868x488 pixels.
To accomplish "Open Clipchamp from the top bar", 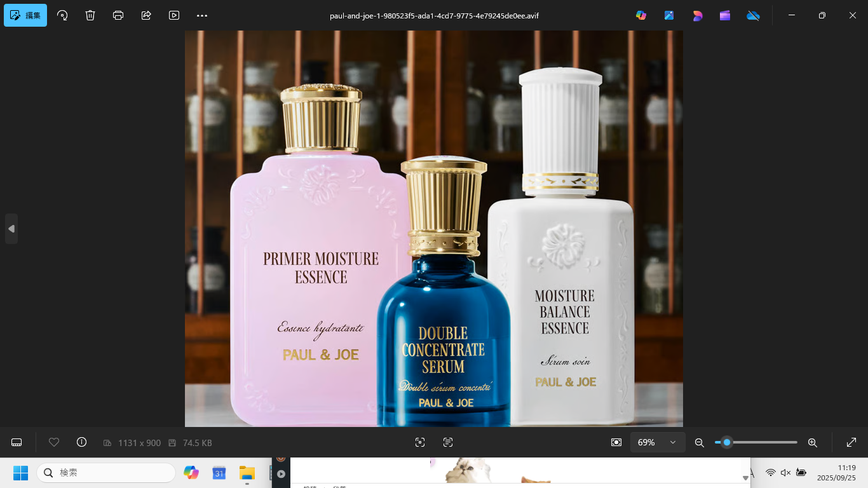I will point(725,15).
